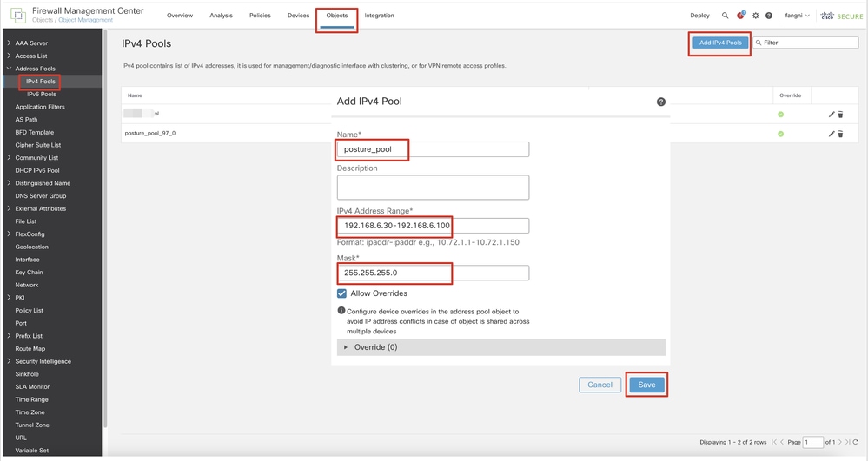868x461 pixels.
Task: Open the Analysis menu
Action: coord(221,16)
